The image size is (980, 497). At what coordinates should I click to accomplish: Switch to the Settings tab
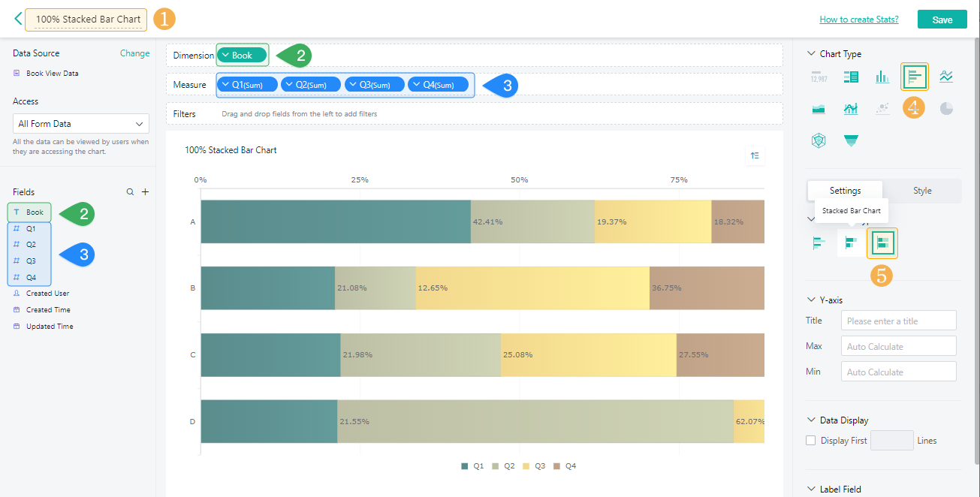(845, 191)
